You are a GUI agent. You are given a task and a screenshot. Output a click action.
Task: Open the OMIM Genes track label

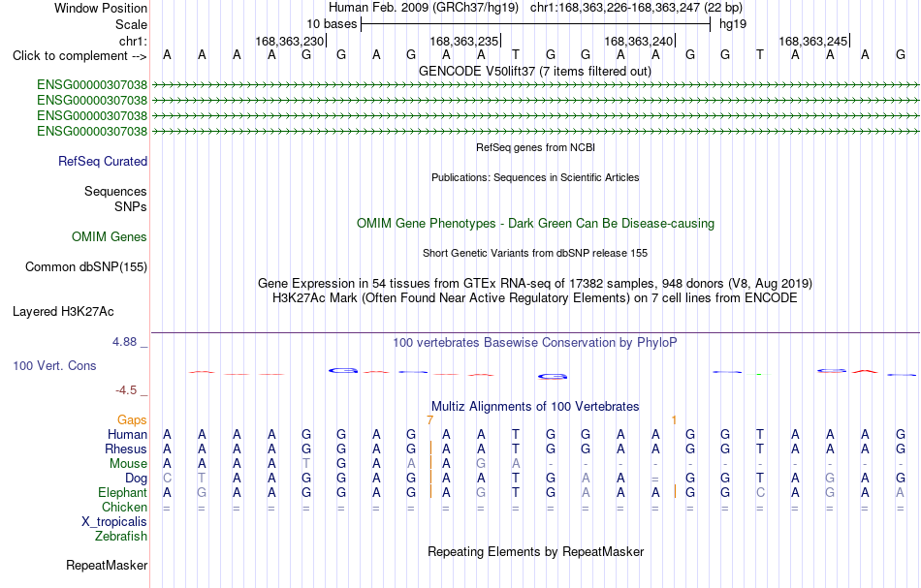pos(110,236)
